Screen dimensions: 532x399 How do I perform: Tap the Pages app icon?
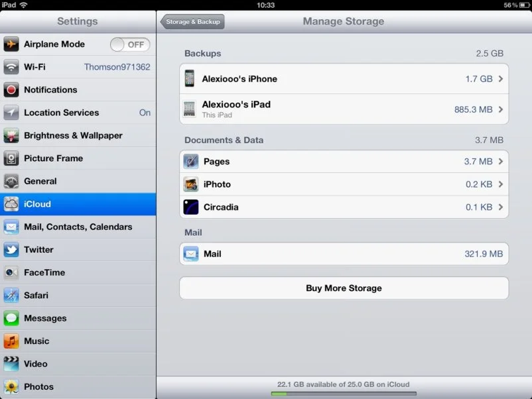coord(190,161)
